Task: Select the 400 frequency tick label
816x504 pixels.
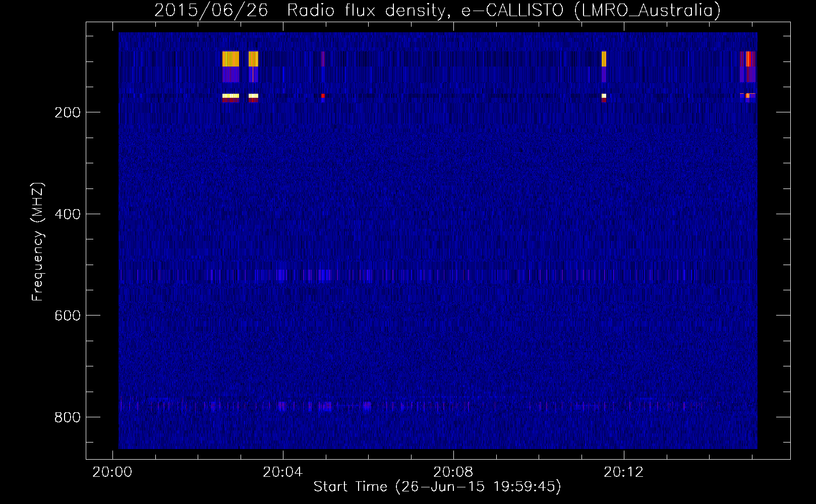Action: click(x=68, y=214)
